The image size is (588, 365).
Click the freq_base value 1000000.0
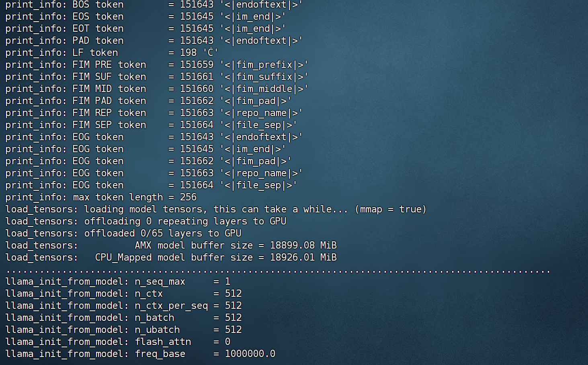click(x=250, y=354)
